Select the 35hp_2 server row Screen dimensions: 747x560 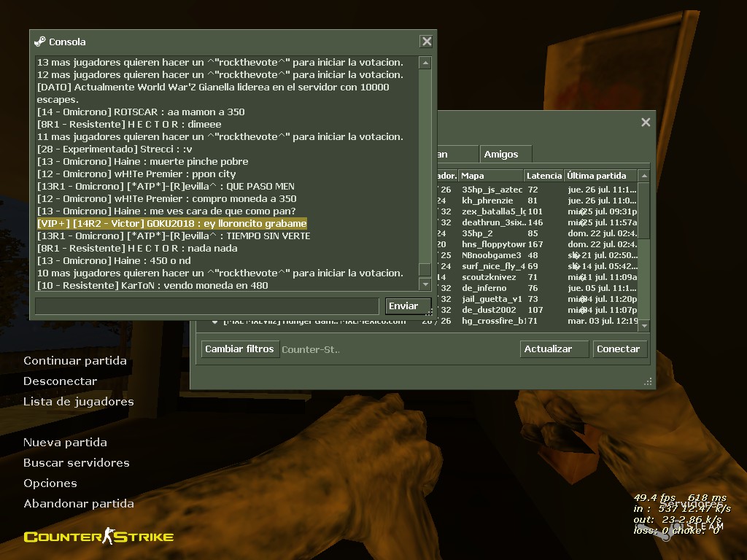click(x=537, y=233)
